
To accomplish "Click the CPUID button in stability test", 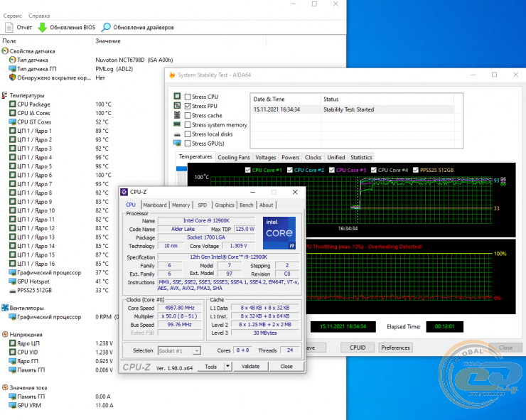I will [x=358, y=348].
